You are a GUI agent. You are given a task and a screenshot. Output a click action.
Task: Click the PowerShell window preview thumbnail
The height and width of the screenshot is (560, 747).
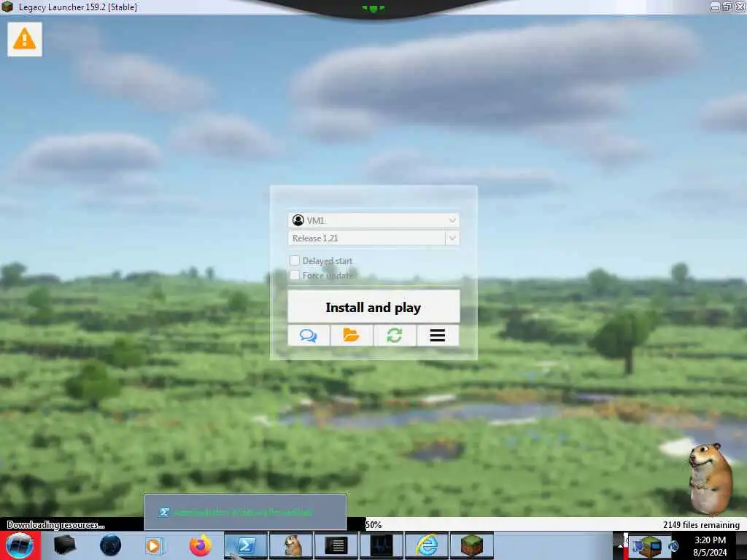tap(245, 513)
